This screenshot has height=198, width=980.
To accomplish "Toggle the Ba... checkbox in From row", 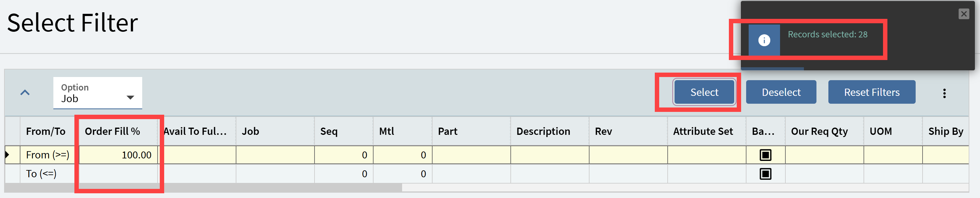I will point(765,155).
